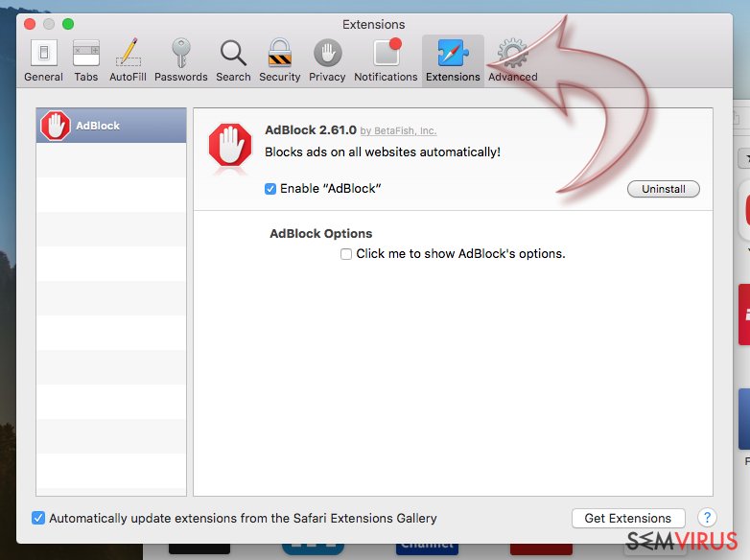Go to Notifications preferences
750x560 pixels.
coord(386,60)
